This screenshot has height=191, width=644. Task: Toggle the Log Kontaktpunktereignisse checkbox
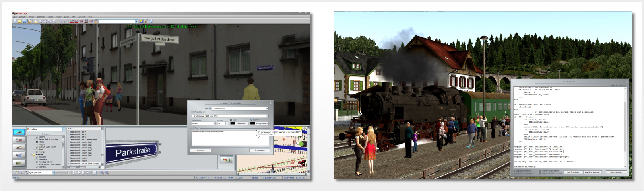point(540,173)
